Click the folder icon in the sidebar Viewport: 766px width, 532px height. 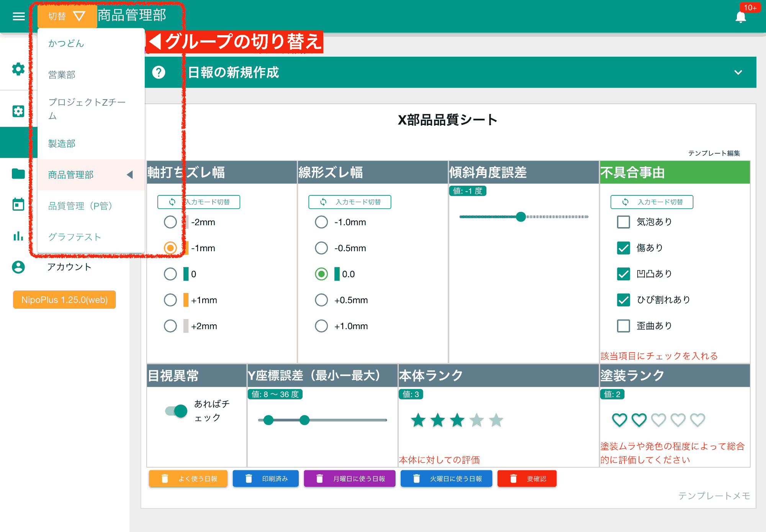pos(18,174)
